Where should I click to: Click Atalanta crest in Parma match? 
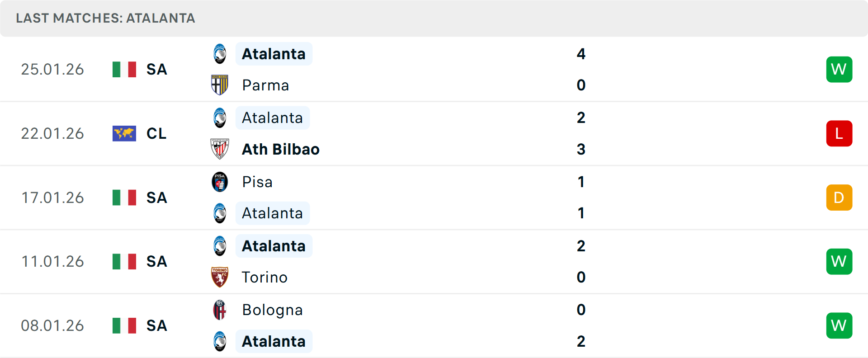click(220, 54)
